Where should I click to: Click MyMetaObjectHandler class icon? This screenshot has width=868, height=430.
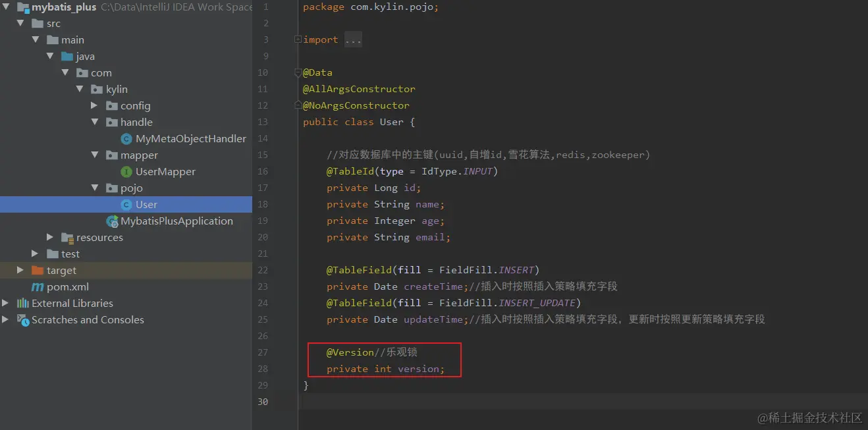[126, 139]
